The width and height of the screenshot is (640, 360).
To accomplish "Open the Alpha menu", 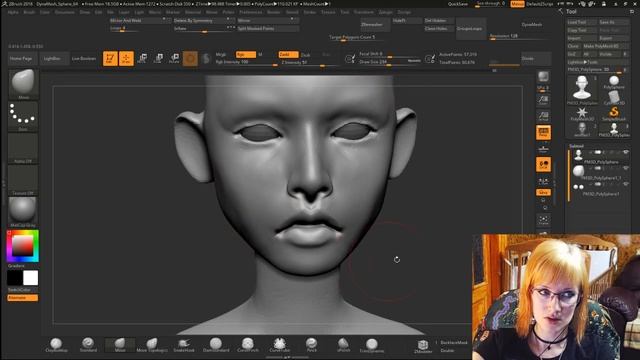I will point(13,12).
